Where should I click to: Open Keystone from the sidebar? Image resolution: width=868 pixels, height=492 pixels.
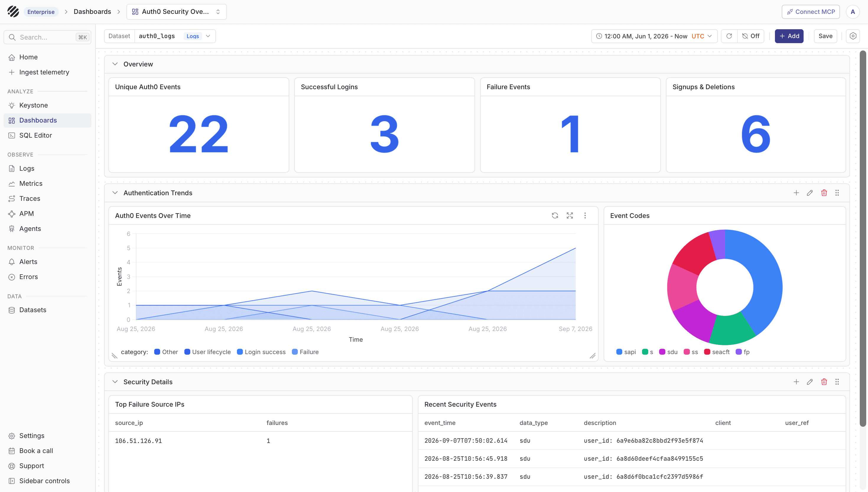tap(47, 105)
